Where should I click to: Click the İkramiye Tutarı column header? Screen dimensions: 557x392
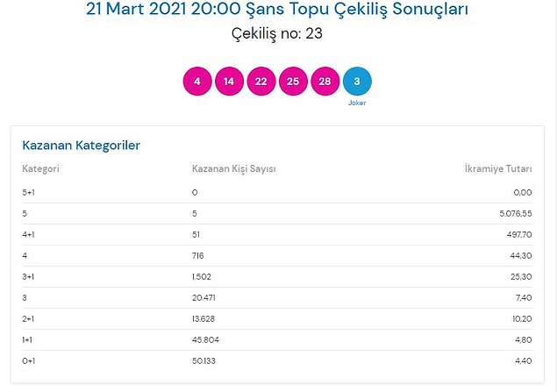(498, 168)
